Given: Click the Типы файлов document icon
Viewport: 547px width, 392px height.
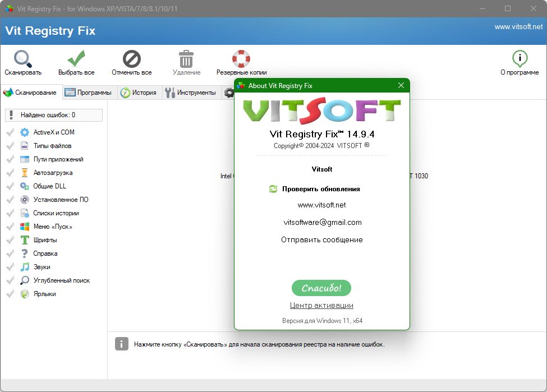Looking at the screenshot, I should [x=25, y=146].
